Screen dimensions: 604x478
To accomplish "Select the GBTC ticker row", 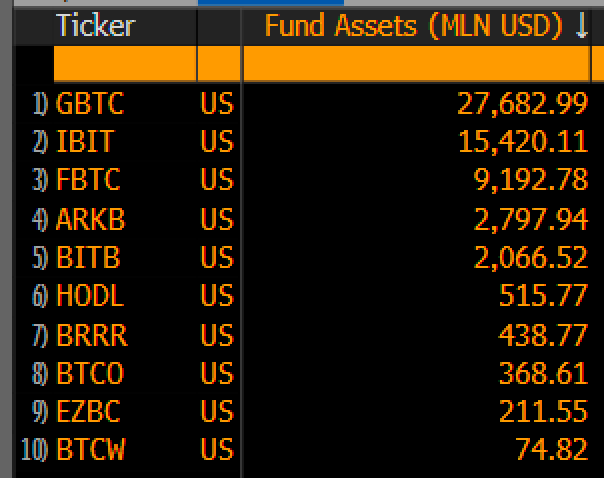I will tap(90, 103).
